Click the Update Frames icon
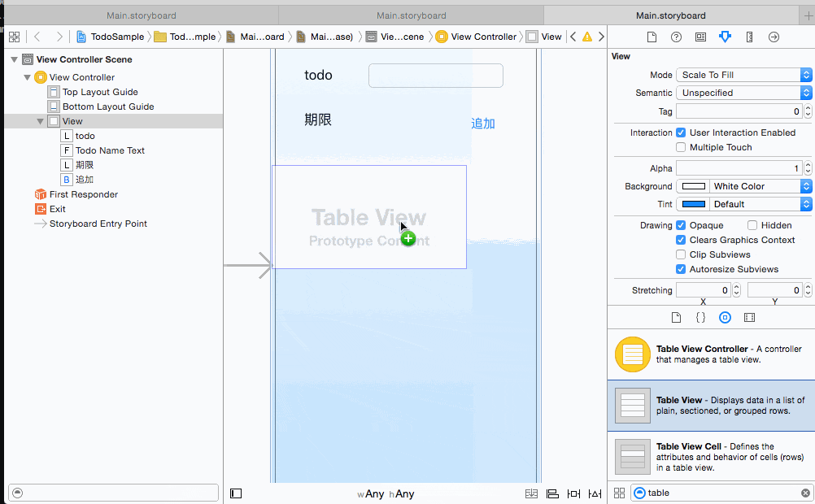The width and height of the screenshot is (815, 504). pos(531,493)
